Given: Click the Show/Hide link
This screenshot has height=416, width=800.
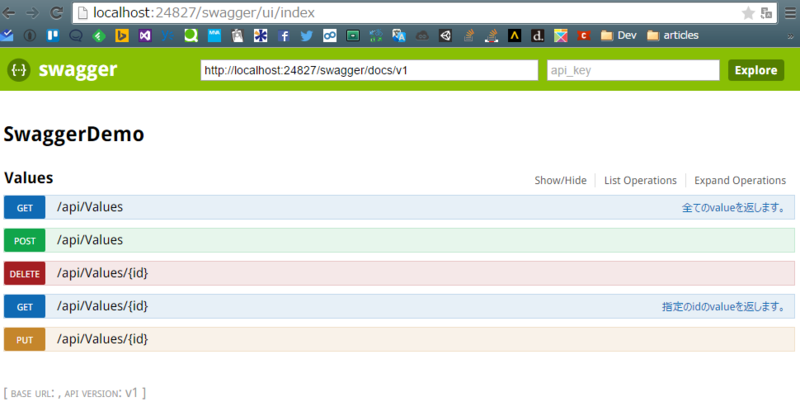Looking at the screenshot, I should click(x=560, y=180).
